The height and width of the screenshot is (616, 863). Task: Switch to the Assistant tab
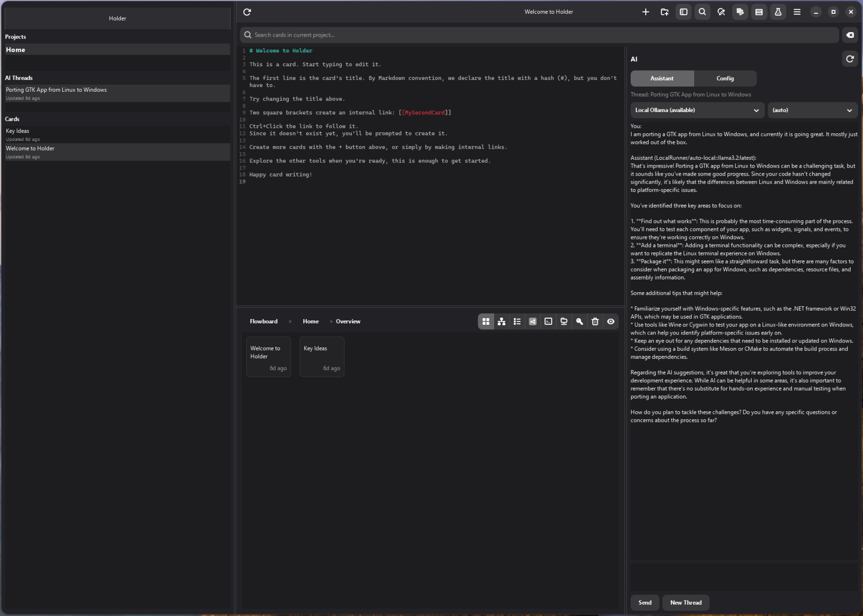(x=662, y=79)
